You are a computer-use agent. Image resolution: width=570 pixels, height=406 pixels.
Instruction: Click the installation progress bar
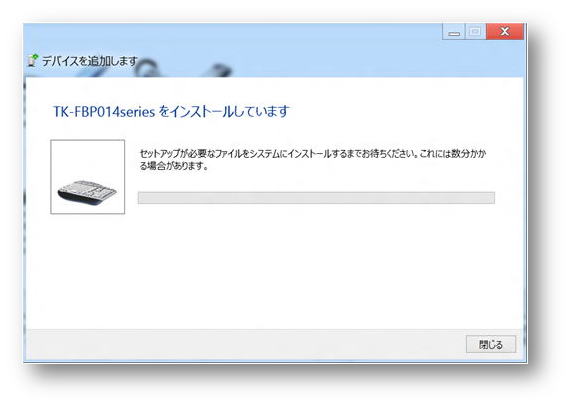tap(316, 198)
